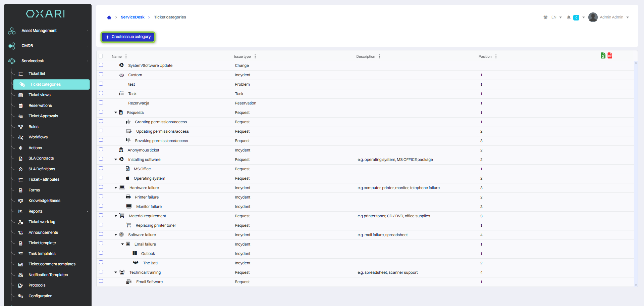
Task: Toggle the select-all checkbox in header
Action: click(101, 56)
